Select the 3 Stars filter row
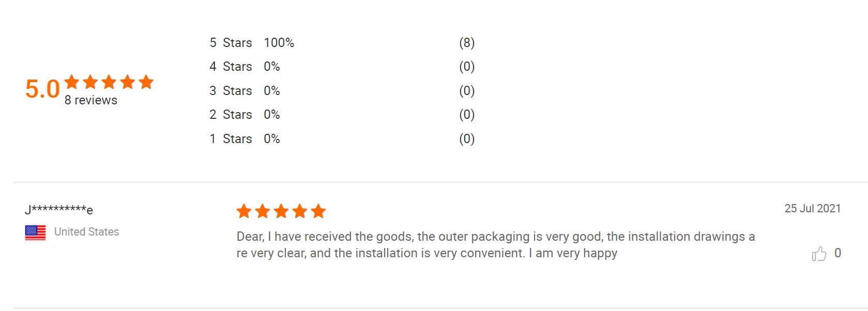The image size is (868, 311). click(231, 91)
